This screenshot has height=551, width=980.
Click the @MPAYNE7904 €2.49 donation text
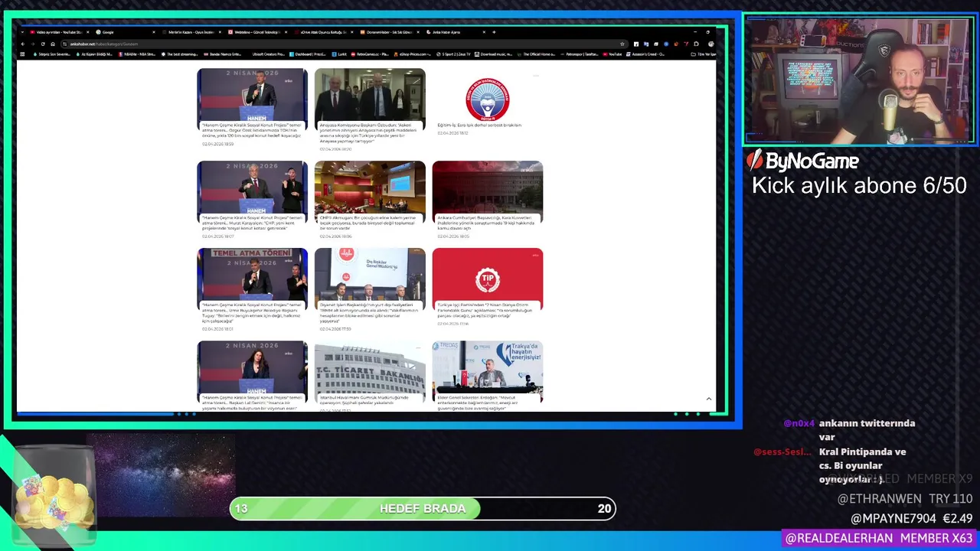pos(912,519)
